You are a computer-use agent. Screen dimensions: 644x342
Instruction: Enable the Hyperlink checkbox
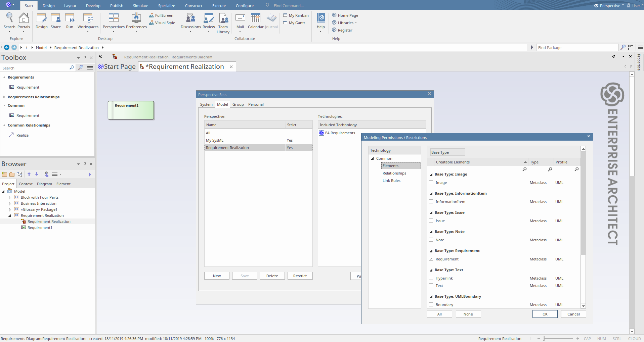tap(431, 278)
